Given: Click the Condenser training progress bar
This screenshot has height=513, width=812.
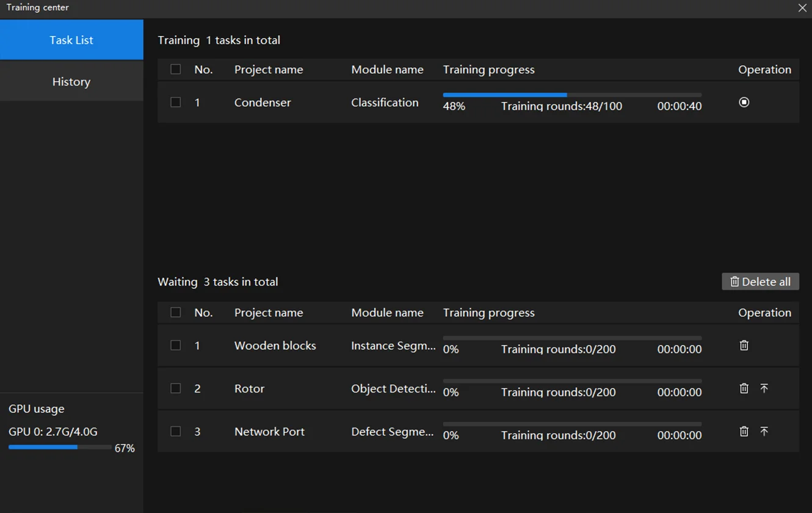Looking at the screenshot, I should click(572, 95).
